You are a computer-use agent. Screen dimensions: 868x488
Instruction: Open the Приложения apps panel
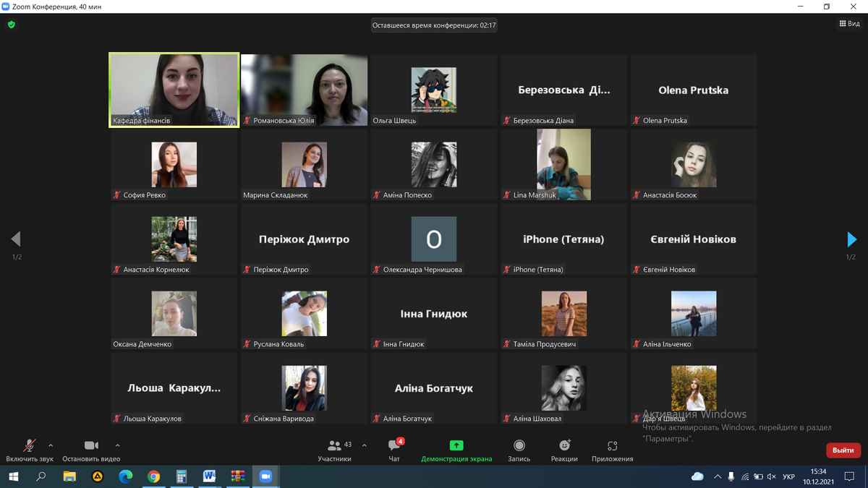coord(612,450)
